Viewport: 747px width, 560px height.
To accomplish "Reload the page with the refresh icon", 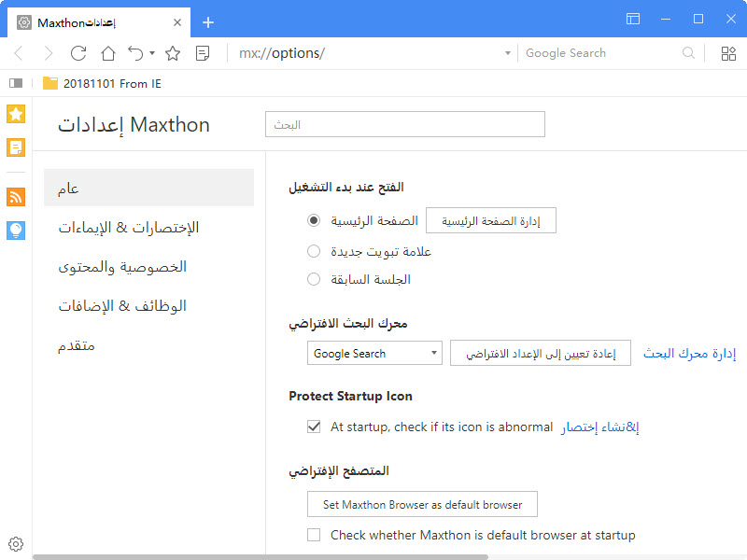I will point(78,53).
